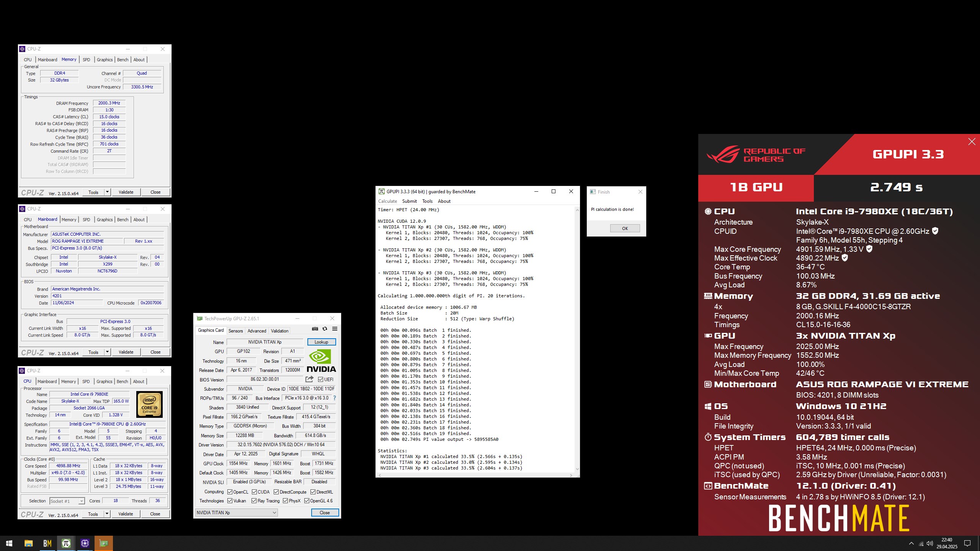Screen dimensions: 980x551
Task: Click OK in the Finish dialog
Action: click(x=625, y=228)
